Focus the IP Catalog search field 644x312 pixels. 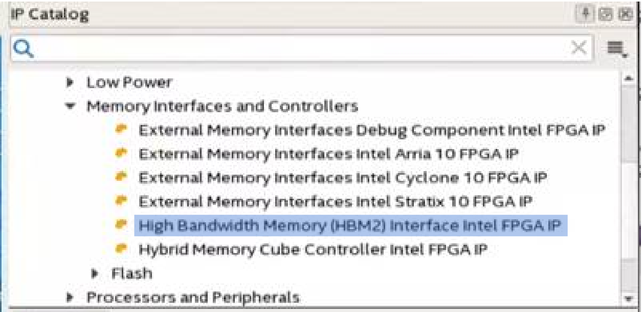[x=297, y=49]
